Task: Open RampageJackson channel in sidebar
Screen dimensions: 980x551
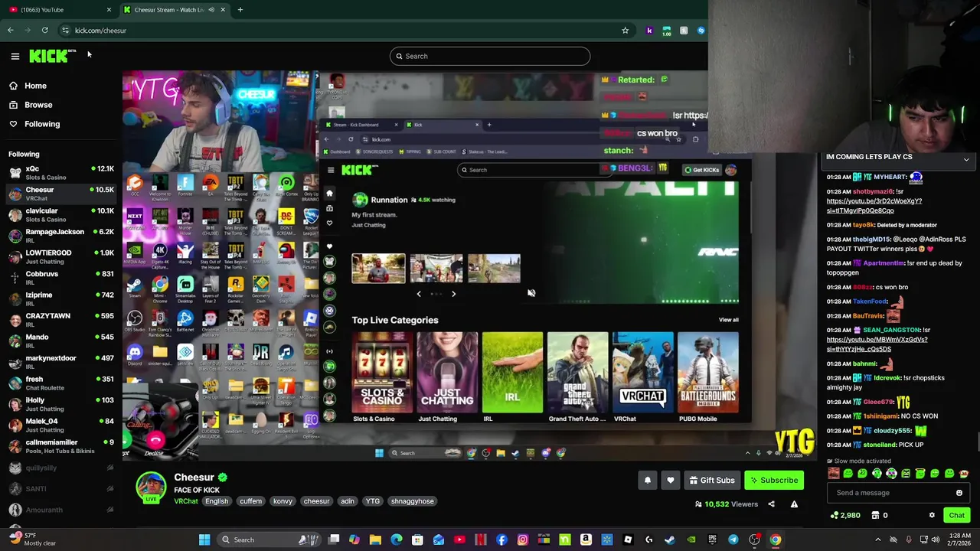Action: [x=61, y=236]
